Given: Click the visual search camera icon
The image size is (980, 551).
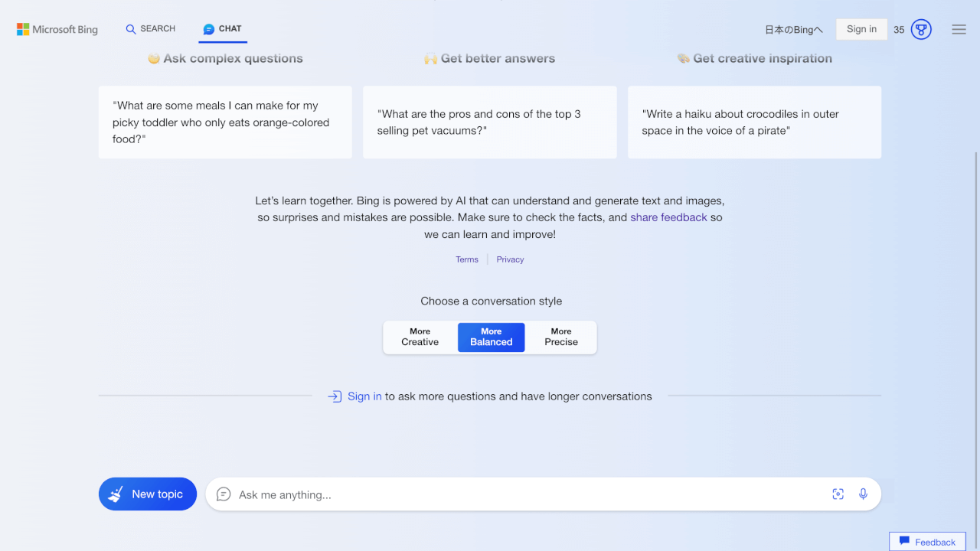Looking at the screenshot, I should pyautogui.click(x=838, y=494).
